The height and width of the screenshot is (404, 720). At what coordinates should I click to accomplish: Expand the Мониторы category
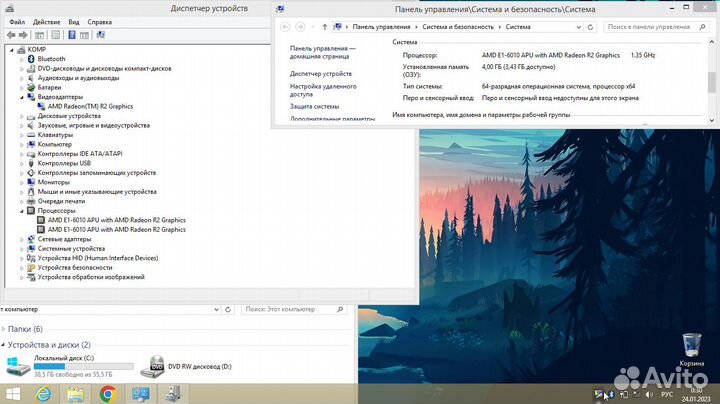22,182
